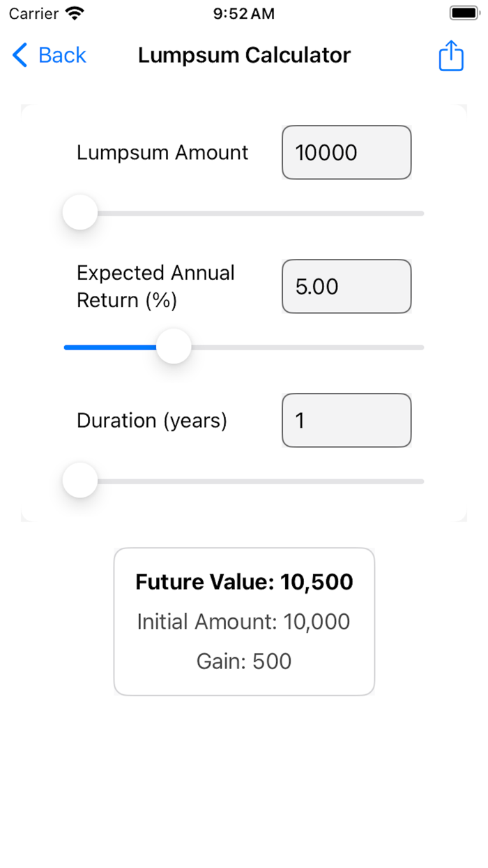Viewport: 488px width, 868px height.
Task: Click the Lumpsum Amount slider thumb
Action: click(80, 213)
